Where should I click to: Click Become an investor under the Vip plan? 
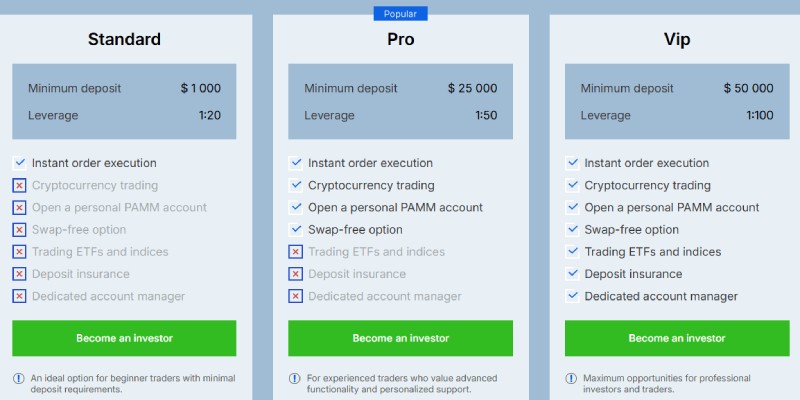pos(677,338)
